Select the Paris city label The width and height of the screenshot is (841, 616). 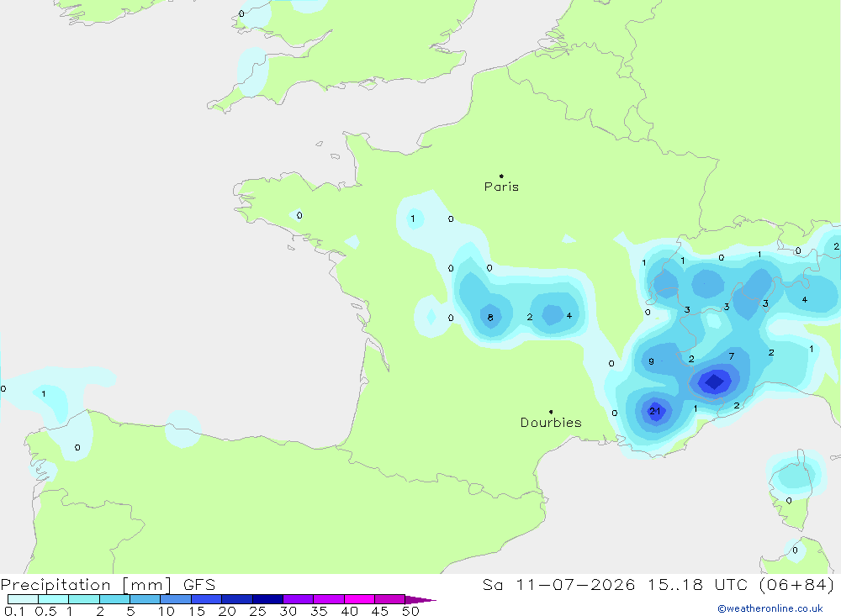[x=501, y=187]
